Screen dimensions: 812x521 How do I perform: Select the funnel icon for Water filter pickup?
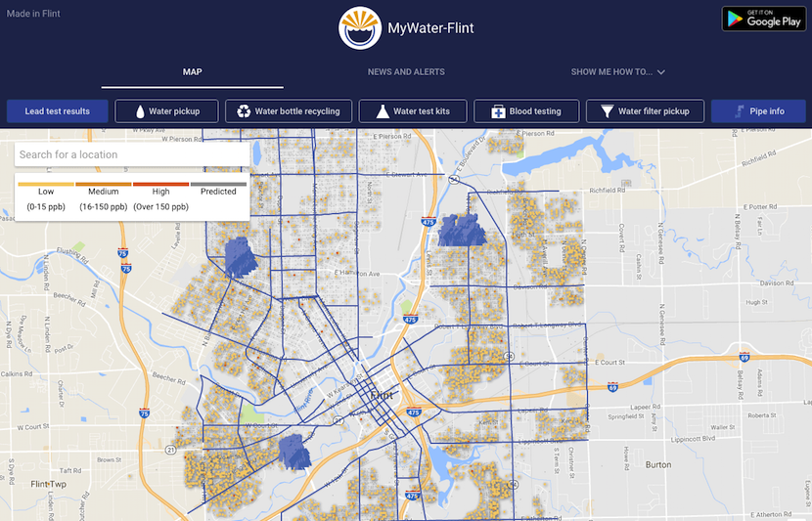pos(608,111)
